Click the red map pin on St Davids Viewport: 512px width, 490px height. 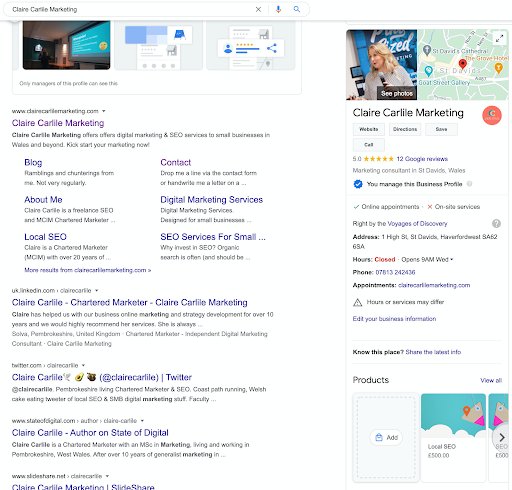point(462,63)
